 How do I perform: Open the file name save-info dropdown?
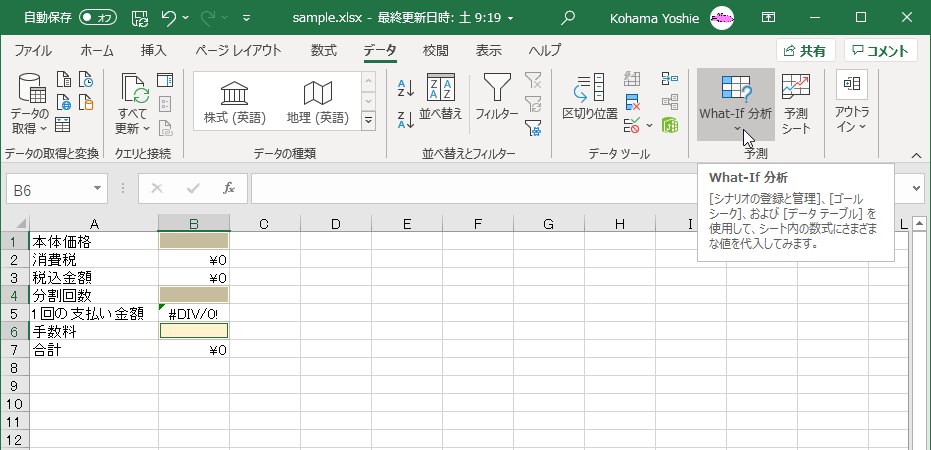(511, 17)
